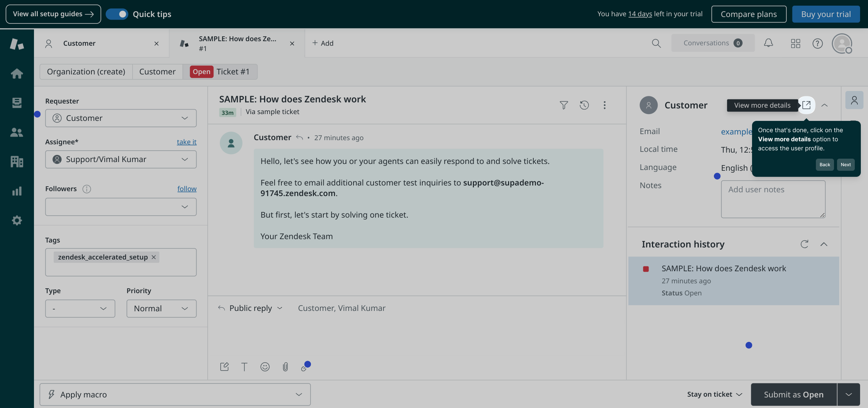
Task: Click the Add new tab button
Action: [x=323, y=43]
